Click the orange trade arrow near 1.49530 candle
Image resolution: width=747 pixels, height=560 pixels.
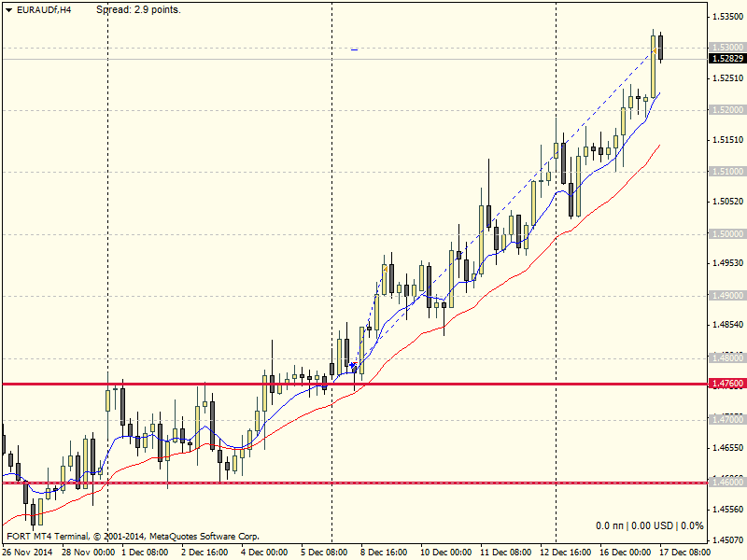coord(385,270)
